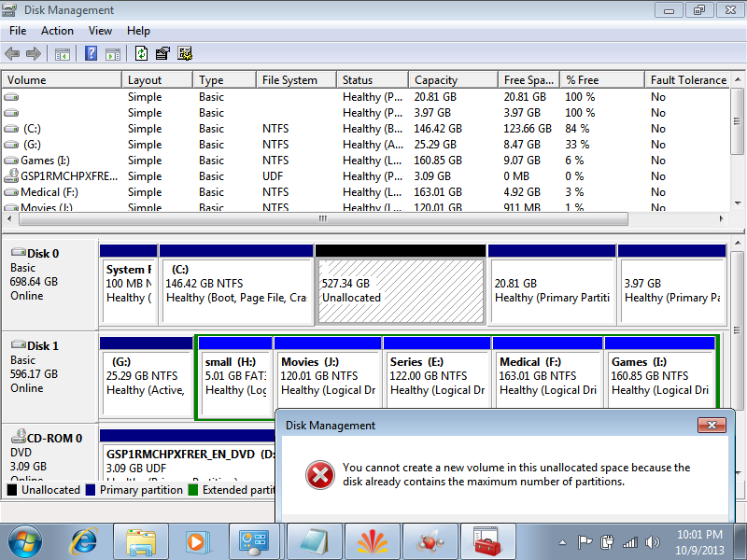This screenshot has height=560, width=747.
Task: Select the Disk 1 header panel
Action: [49, 369]
